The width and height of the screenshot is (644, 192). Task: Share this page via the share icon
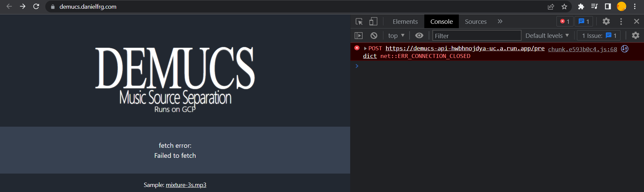click(551, 7)
